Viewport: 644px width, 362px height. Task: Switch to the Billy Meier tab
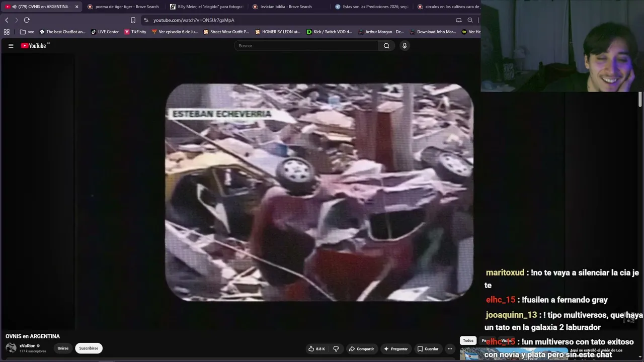(206, 7)
